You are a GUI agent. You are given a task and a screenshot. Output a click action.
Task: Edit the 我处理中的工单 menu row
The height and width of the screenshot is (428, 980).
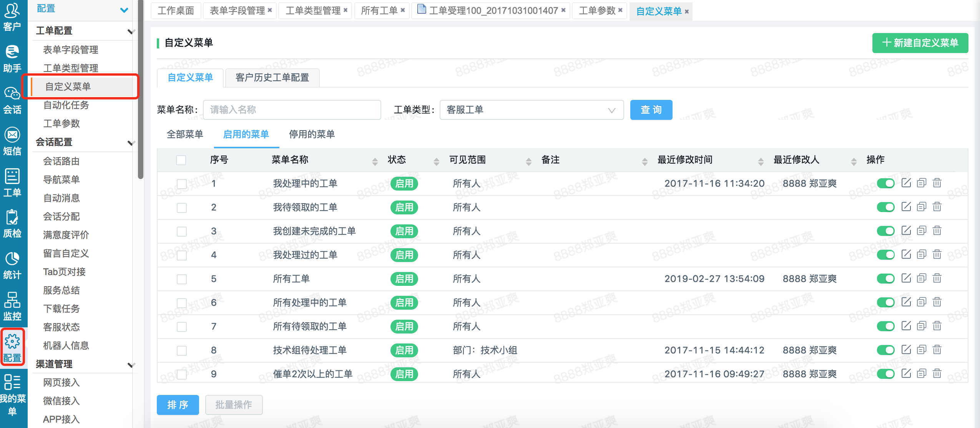point(906,183)
